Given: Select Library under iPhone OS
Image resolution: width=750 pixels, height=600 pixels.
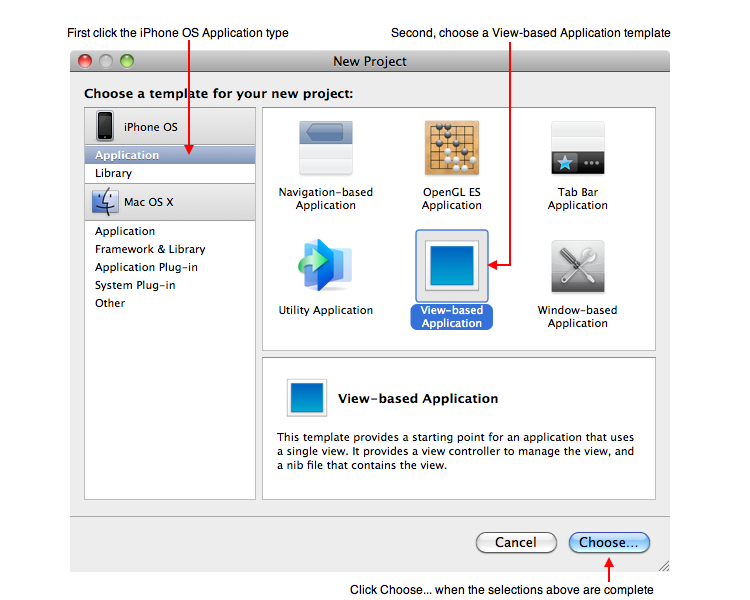Looking at the screenshot, I should [x=113, y=173].
